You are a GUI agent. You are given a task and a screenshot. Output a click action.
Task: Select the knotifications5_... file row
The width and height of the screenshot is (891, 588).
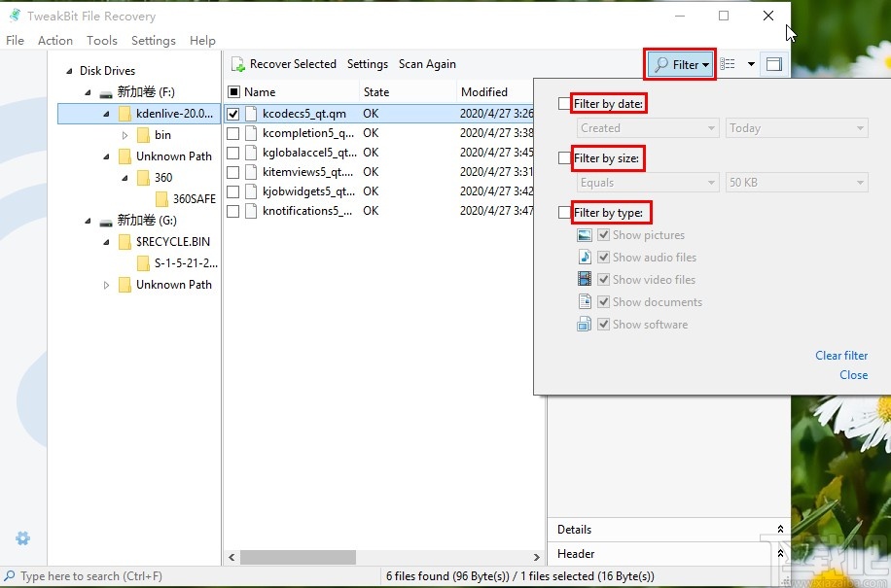[379, 211]
